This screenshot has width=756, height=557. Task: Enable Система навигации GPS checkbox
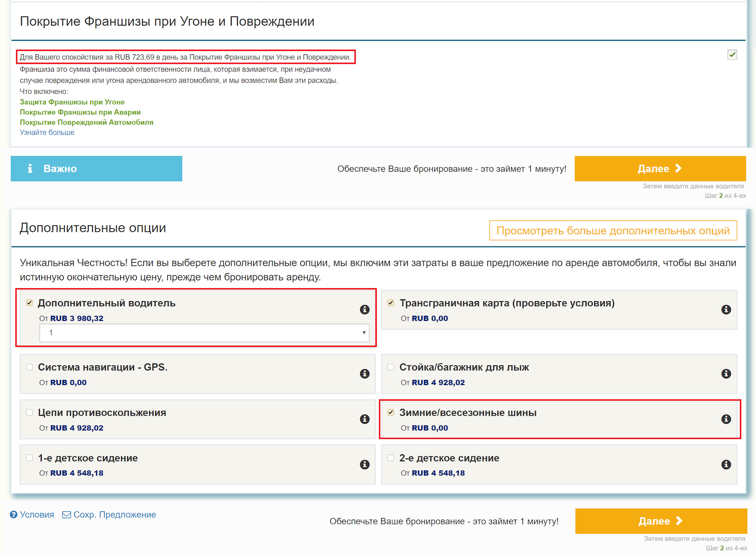click(x=30, y=367)
